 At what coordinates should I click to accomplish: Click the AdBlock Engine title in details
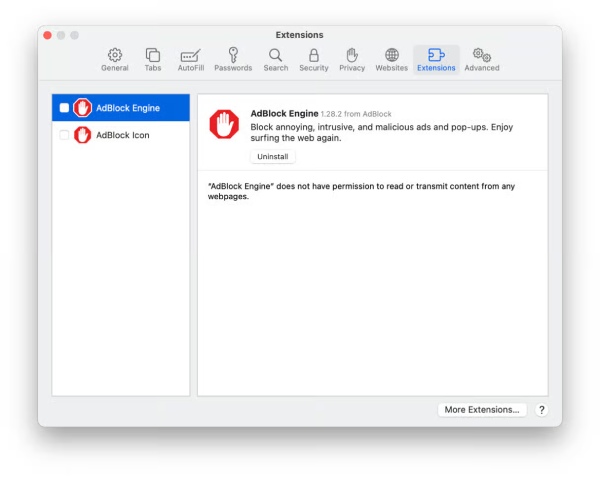(x=284, y=114)
